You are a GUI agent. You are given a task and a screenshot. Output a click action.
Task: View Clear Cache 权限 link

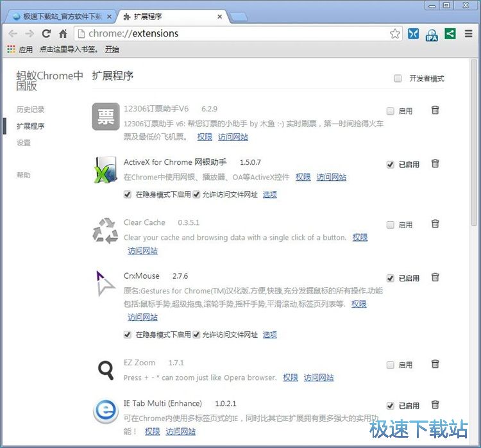tap(360, 237)
